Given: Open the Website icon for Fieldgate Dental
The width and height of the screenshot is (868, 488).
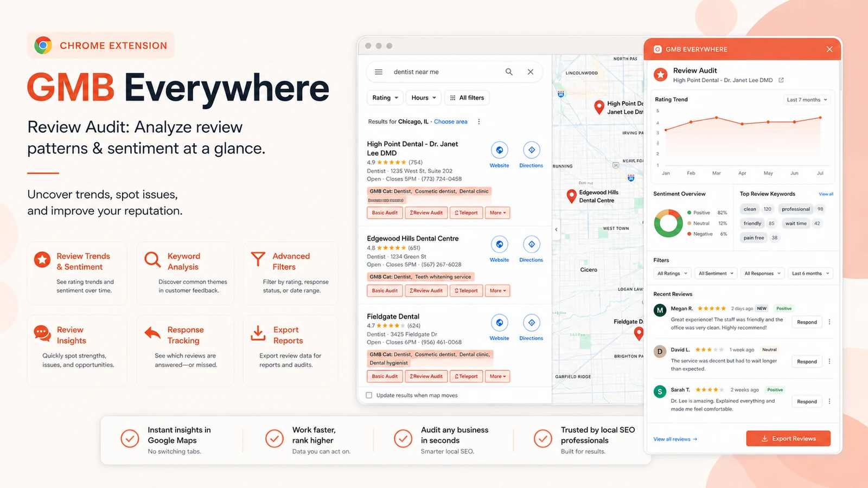Looking at the screenshot, I should coord(500,323).
